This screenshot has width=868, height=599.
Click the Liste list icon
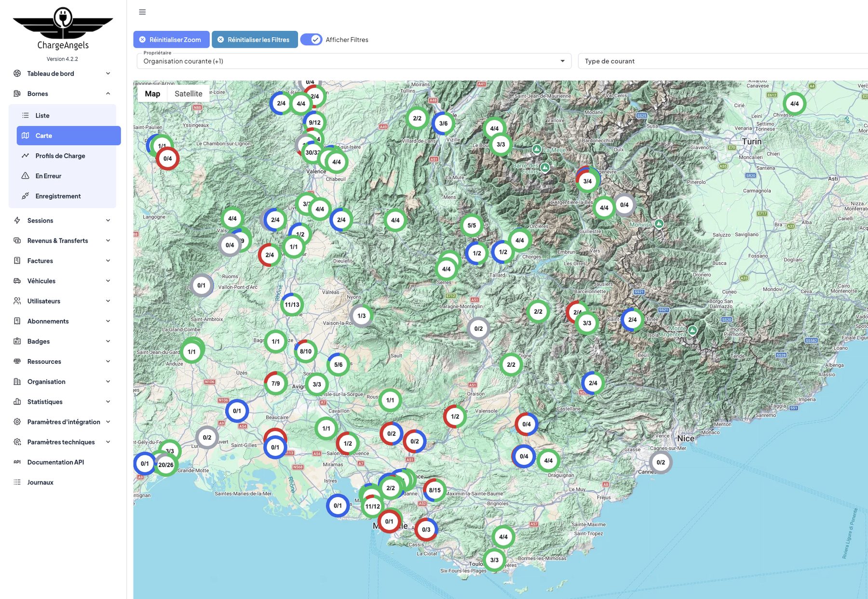pos(26,115)
